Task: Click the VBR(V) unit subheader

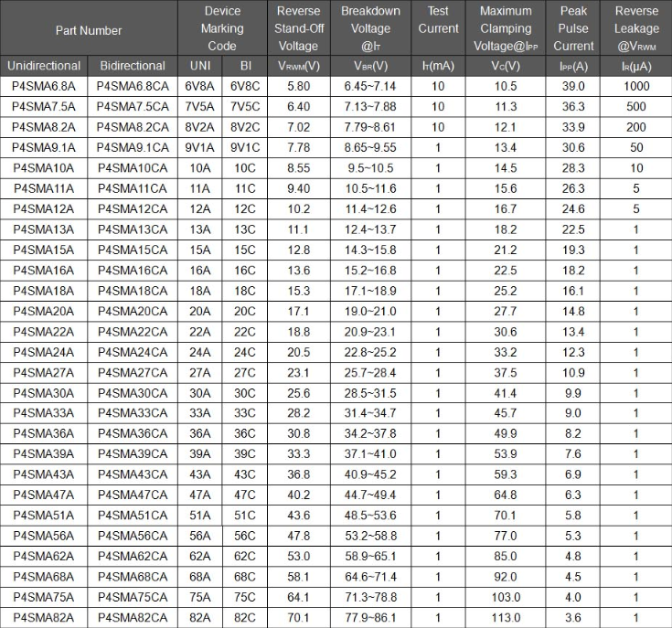Action: click(370, 67)
